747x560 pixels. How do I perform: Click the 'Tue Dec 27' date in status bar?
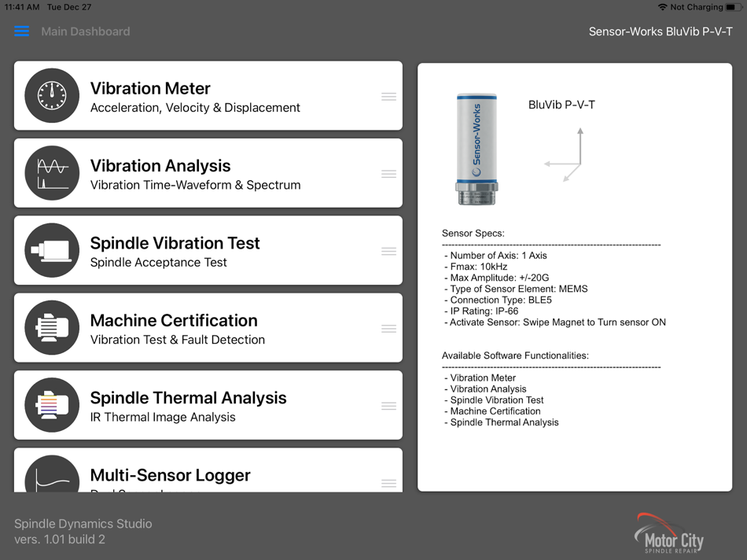(69, 7)
